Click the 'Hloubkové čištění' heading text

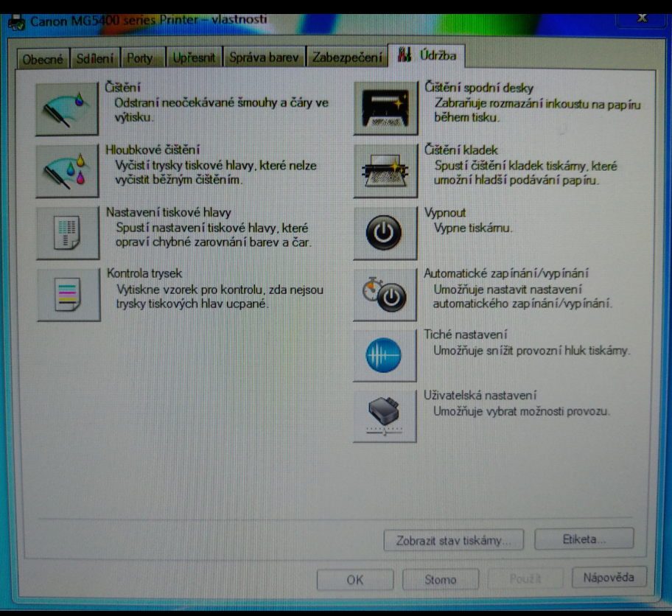153,150
